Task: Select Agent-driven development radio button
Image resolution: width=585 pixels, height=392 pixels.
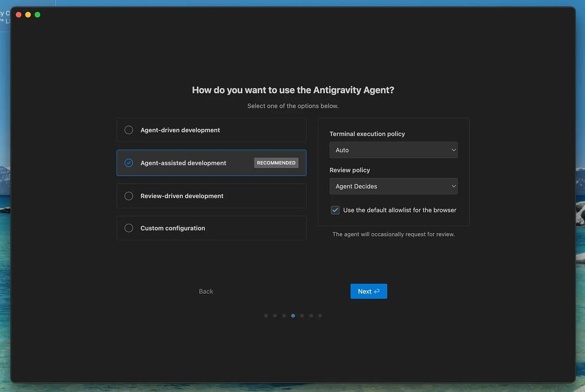Action: pos(129,130)
